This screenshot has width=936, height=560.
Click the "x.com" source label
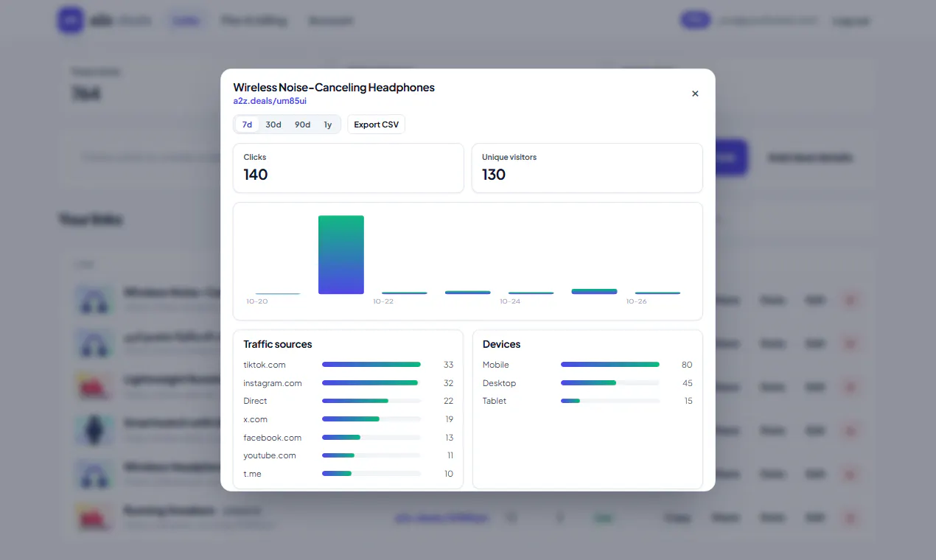(x=256, y=419)
